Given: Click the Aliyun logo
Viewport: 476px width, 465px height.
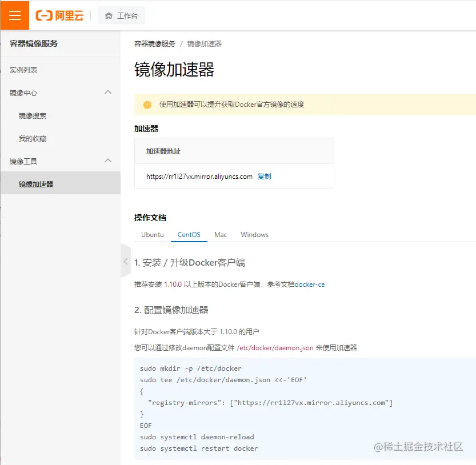Looking at the screenshot, I should click(59, 15).
